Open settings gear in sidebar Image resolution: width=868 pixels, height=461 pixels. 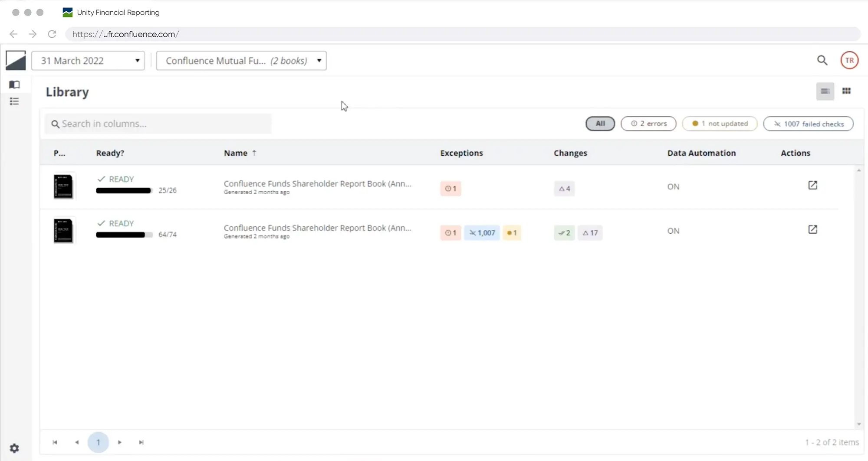coord(14,448)
